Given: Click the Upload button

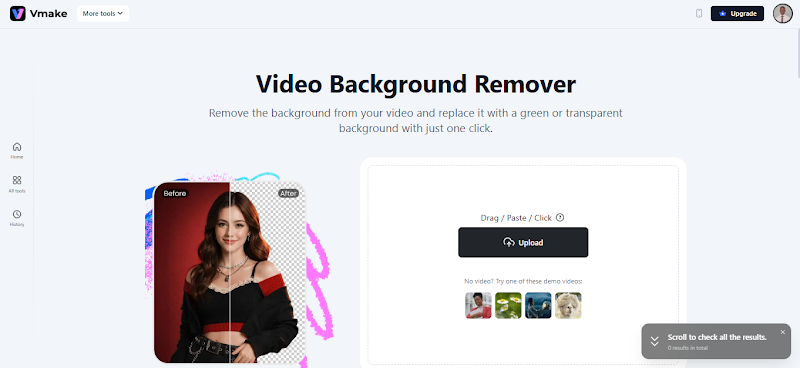Looking at the screenshot, I should coord(523,242).
